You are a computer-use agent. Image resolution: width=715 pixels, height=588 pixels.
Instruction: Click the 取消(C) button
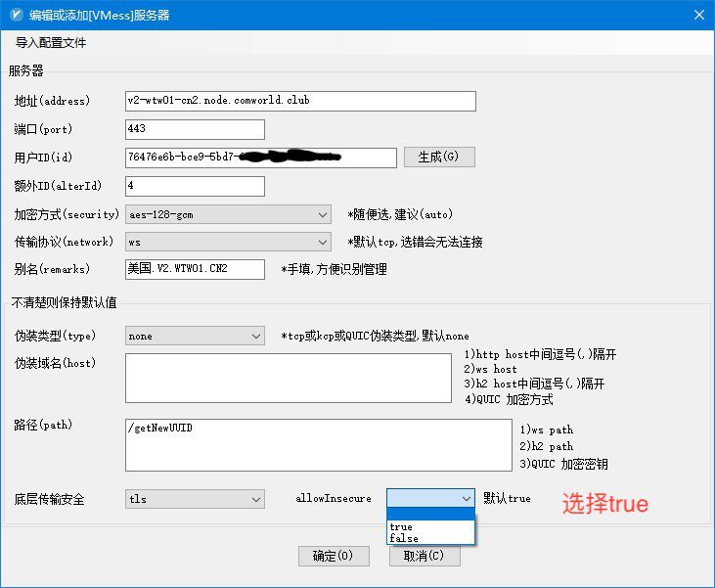coord(425,556)
